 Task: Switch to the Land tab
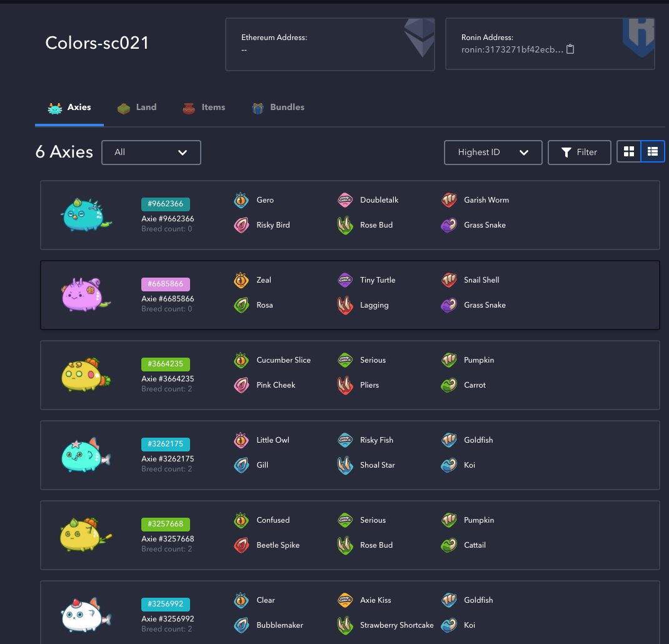click(x=137, y=108)
